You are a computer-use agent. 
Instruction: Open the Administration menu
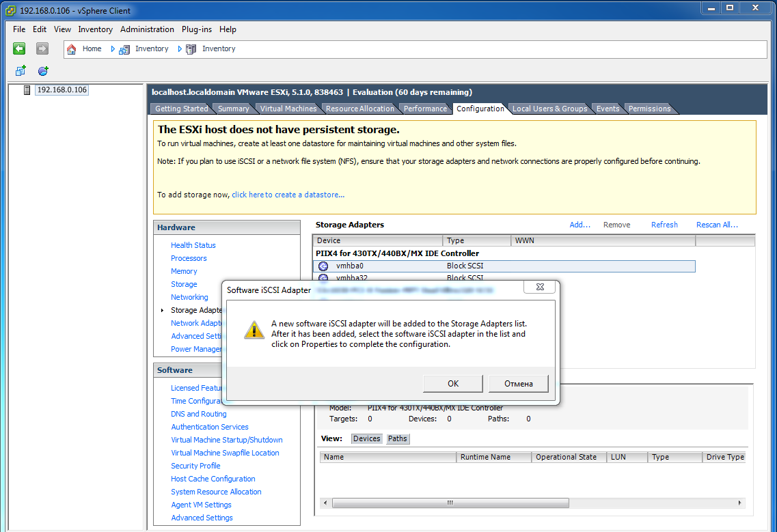point(147,29)
